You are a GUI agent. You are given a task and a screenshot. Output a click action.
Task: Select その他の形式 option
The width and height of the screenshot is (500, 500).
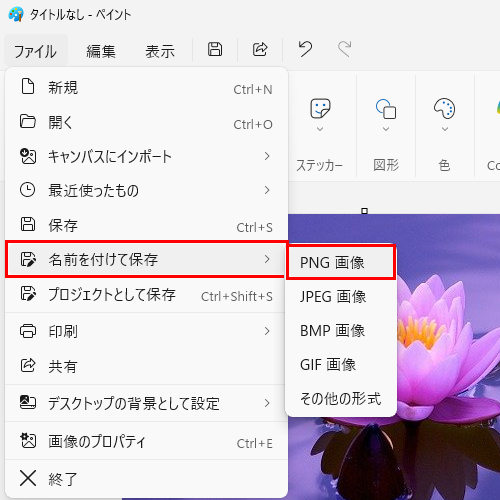(x=341, y=398)
